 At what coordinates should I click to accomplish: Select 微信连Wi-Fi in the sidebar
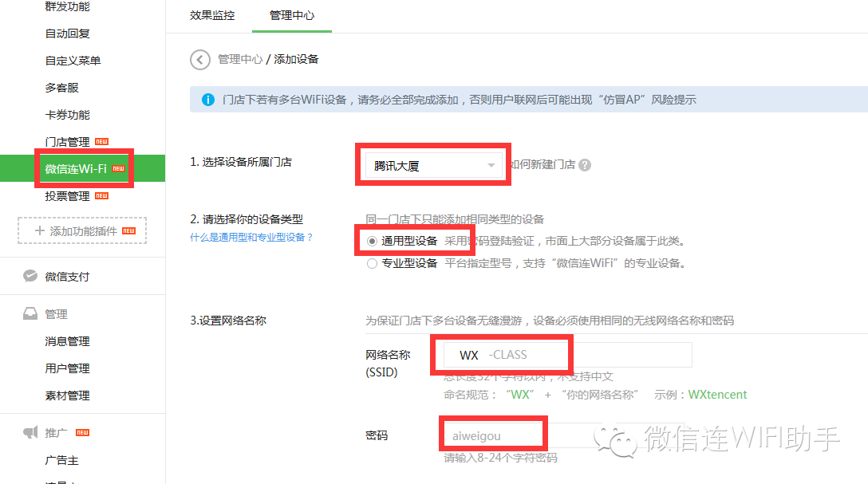tap(82, 169)
